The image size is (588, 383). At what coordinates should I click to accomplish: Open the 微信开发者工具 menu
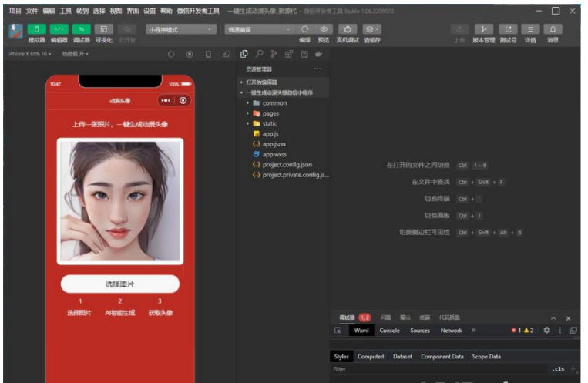[198, 11]
